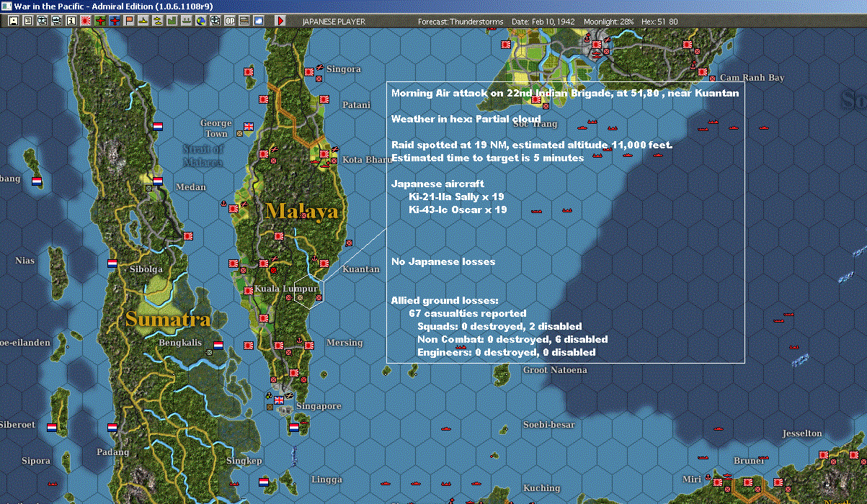Click the Kuantan city label
The image size is (867, 504).
pyautogui.click(x=360, y=269)
